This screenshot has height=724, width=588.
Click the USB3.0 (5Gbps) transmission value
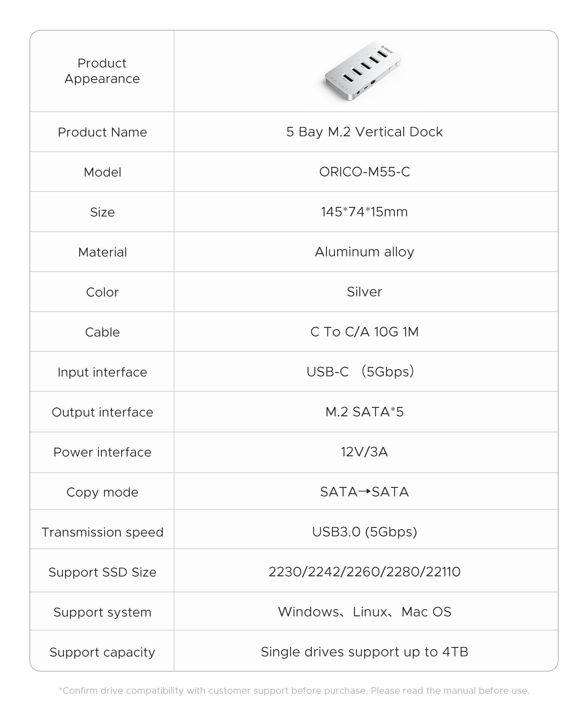364,532
